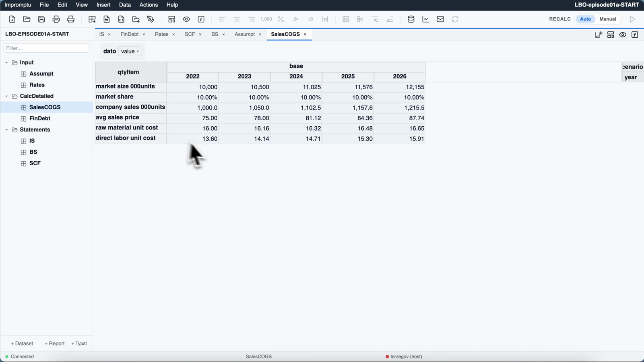644x362 pixels.
Task: Click the second printer icon in toolbar
Action: coord(71,19)
